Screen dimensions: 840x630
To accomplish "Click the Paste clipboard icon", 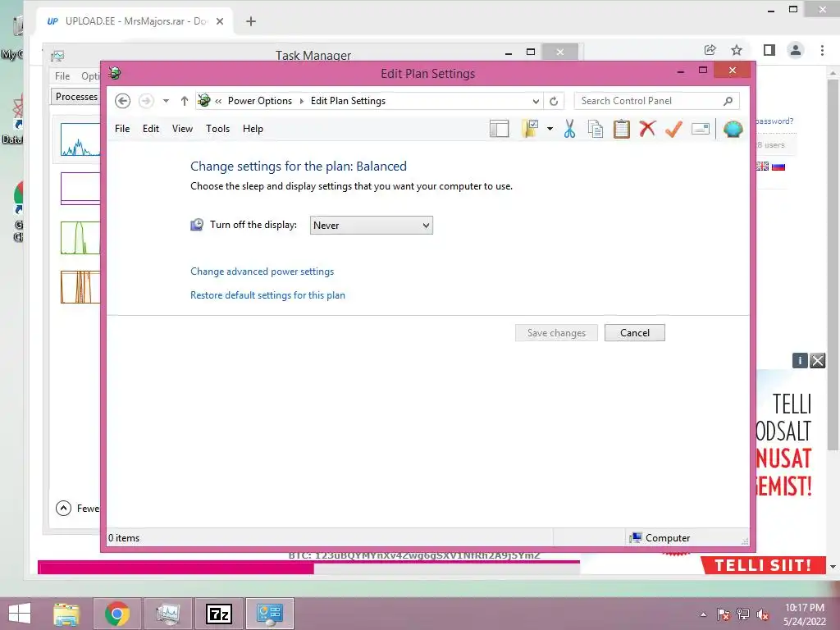I will pyautogui.click(x=622, y=129).
